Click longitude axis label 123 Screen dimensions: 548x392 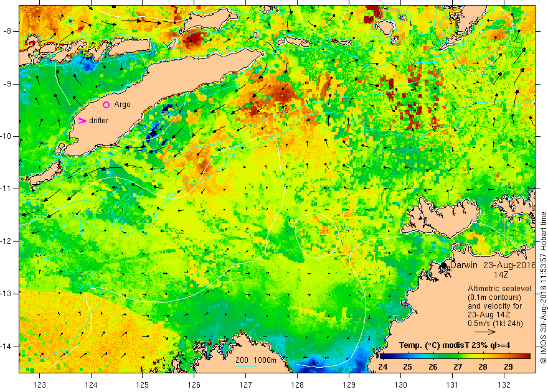point(39,385)
